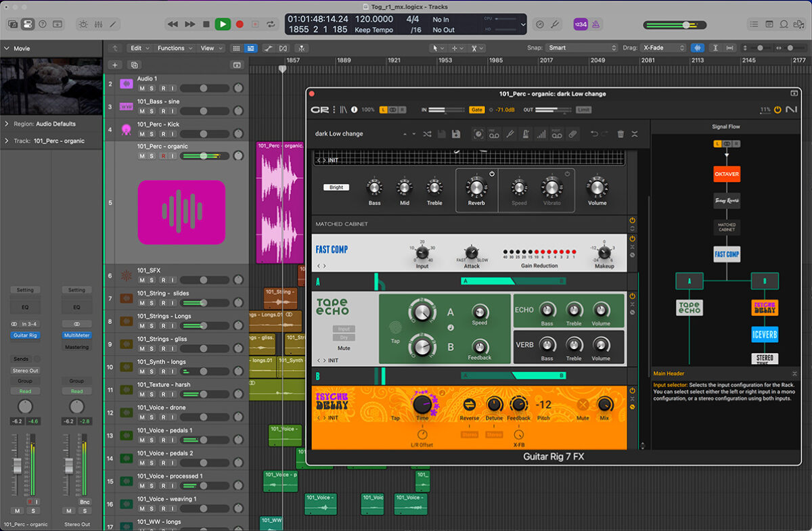The height and width of the screenshot is (531, 812).
Task: Click the Duplicate Track icon
Action: pos(134,65)
